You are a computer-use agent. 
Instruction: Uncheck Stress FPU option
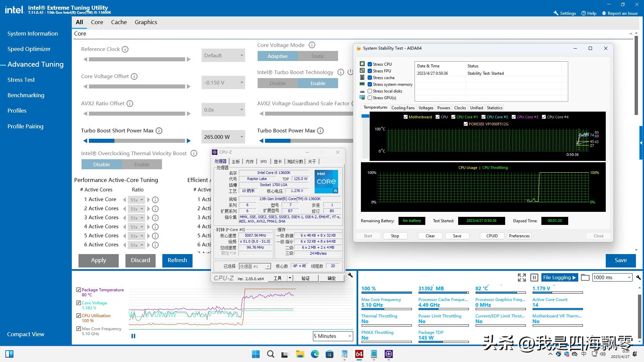[370, 71]
